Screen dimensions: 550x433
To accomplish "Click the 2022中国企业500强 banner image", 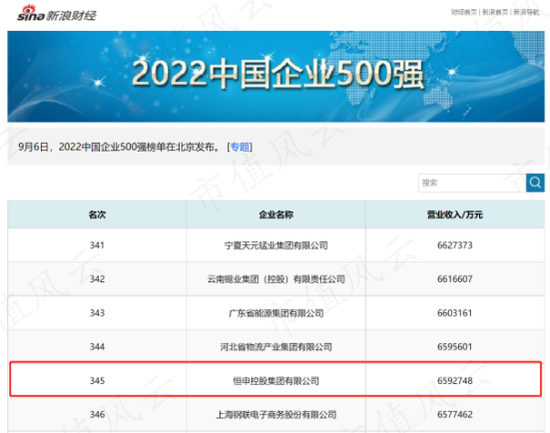I will [276, 76].
